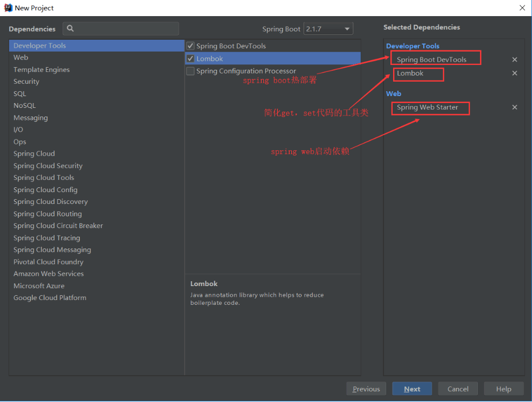Click the Spring Boot DevTools row label

[x=231, y=46]
